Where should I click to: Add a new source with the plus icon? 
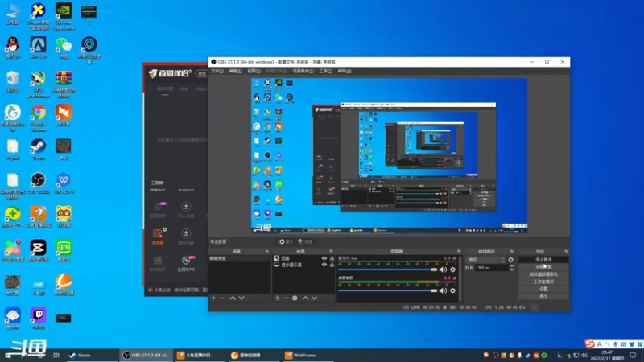[277, 298]
